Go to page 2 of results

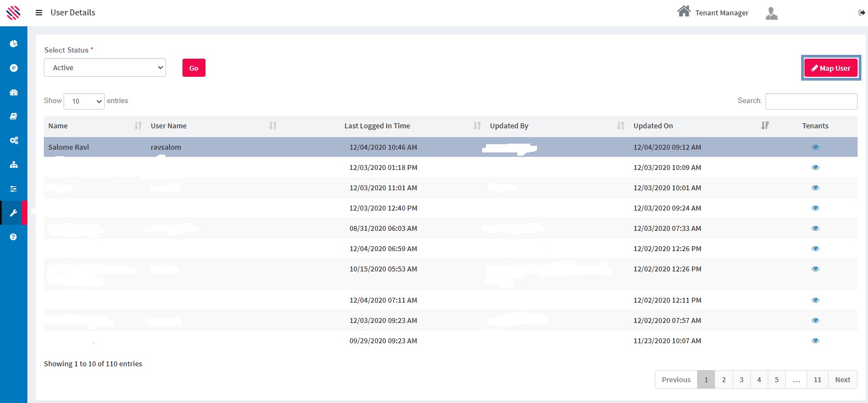click(x=723, y=379)
